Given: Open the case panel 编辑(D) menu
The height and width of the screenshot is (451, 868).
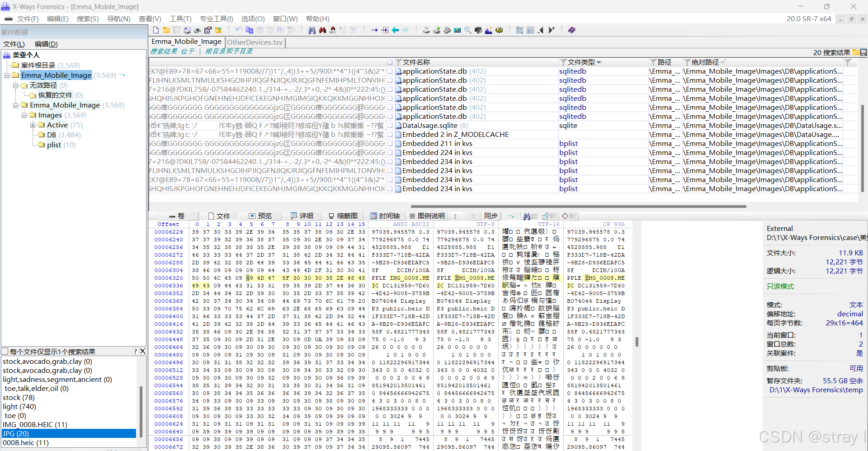Looking at the screenshot, I should tap(46, 44).
